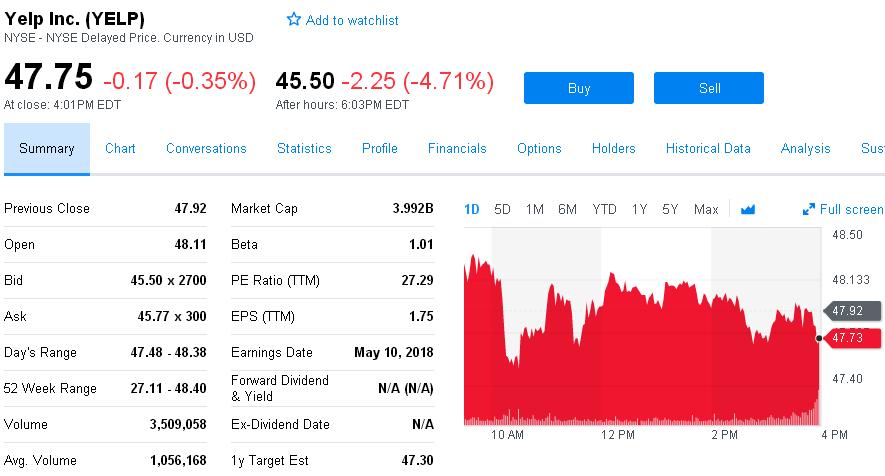Viewport: 885px width, 476px height.
Task: Click the Full screen link text
Action: 851,209
